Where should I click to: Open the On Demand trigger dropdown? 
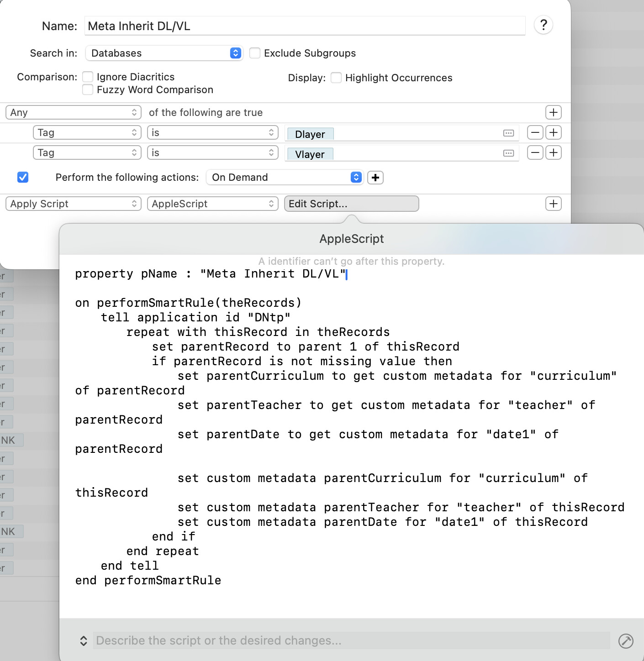(285, 177)
